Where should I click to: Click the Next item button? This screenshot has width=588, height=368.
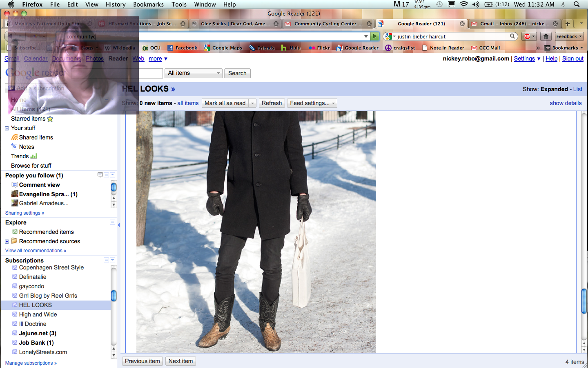[180, 361]
